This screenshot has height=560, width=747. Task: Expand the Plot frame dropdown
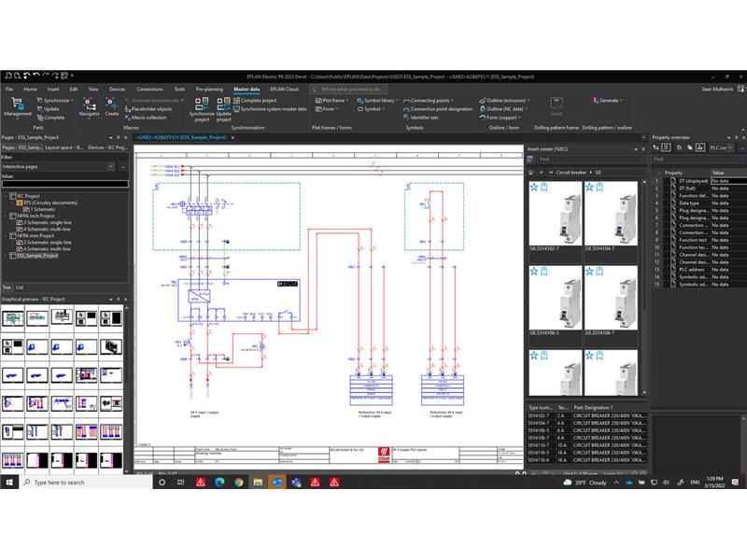pos(346,101)
